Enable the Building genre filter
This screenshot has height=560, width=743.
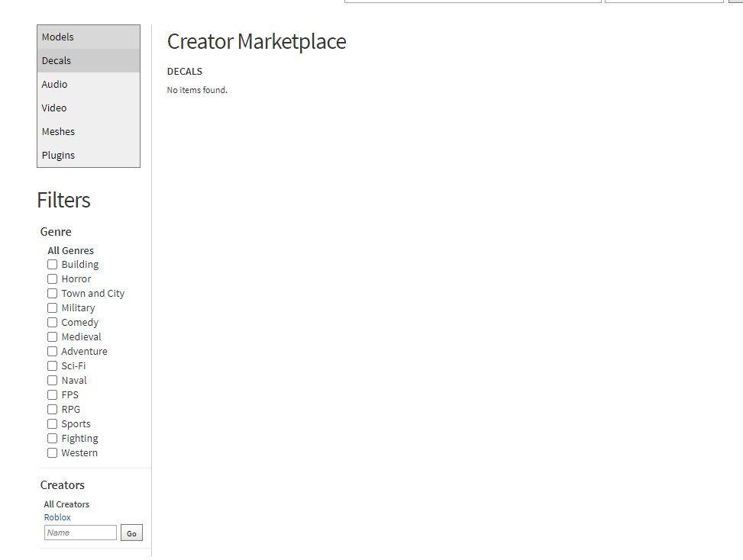pyautogui.click(x=52, y=264)
